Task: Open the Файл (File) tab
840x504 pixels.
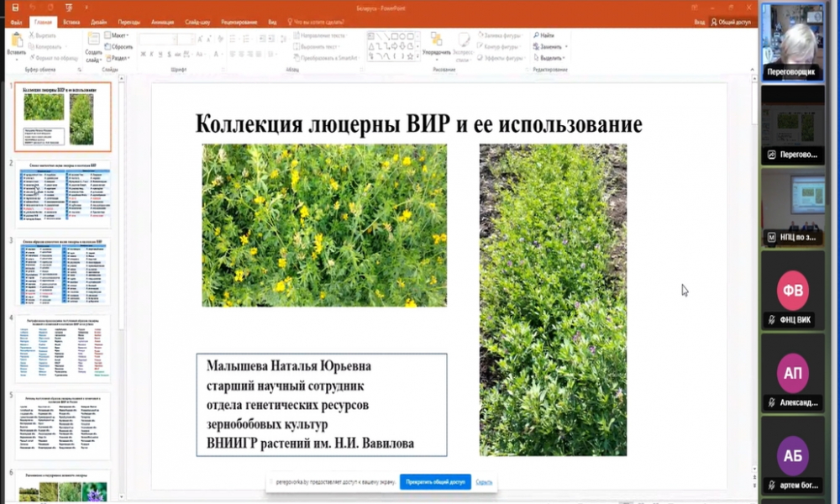Action: click(16, 22)
